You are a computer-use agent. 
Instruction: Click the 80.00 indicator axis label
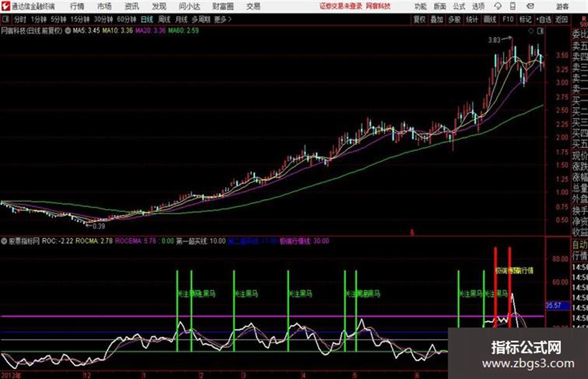click(560, 259)
